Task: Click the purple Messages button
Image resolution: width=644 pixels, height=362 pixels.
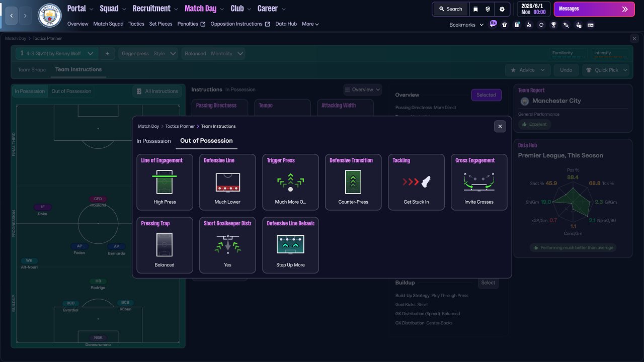Action: point(594,9)
